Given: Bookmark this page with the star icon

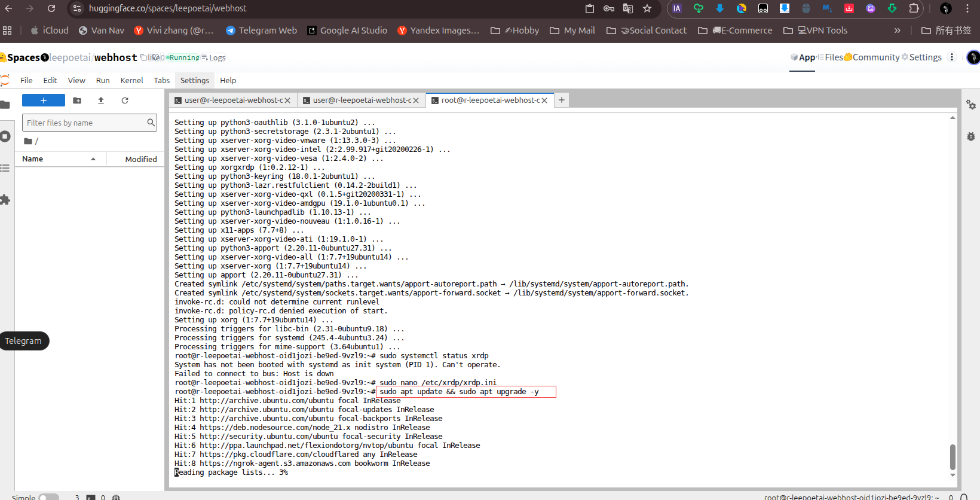Looking at the screenshot, I should pyautogui.click(x=647, y=8).
